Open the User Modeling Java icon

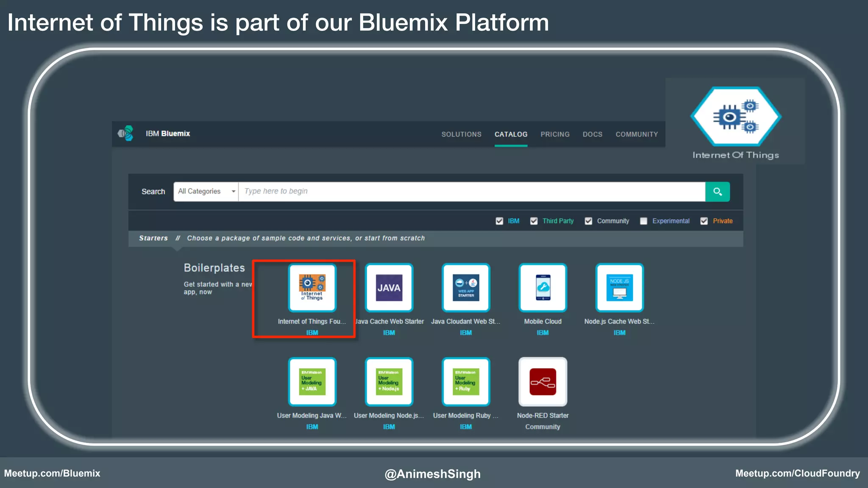coord(312,382)
